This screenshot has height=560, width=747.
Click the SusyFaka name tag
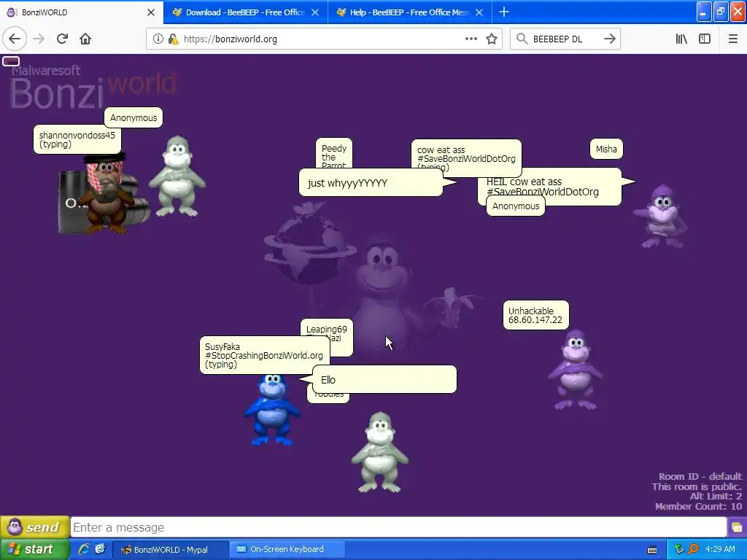pos(264,355)
